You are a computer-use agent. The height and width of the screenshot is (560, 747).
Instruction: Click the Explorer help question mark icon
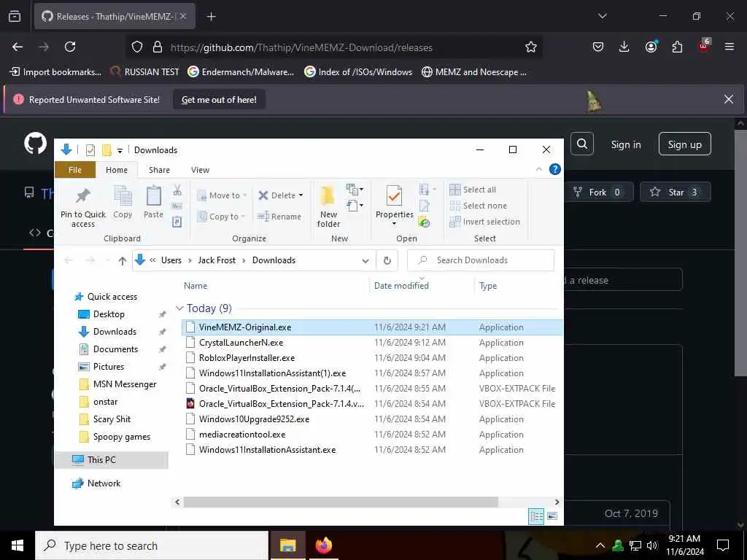555,169
